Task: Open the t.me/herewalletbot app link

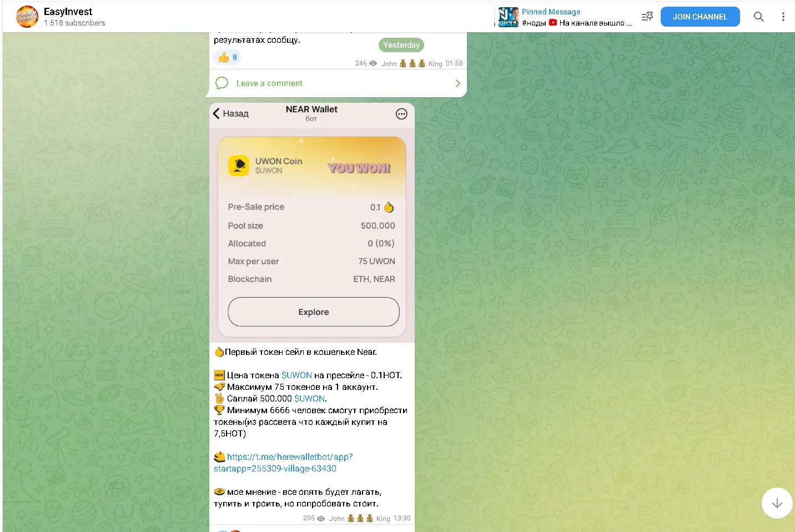Action: pos(283,463)
